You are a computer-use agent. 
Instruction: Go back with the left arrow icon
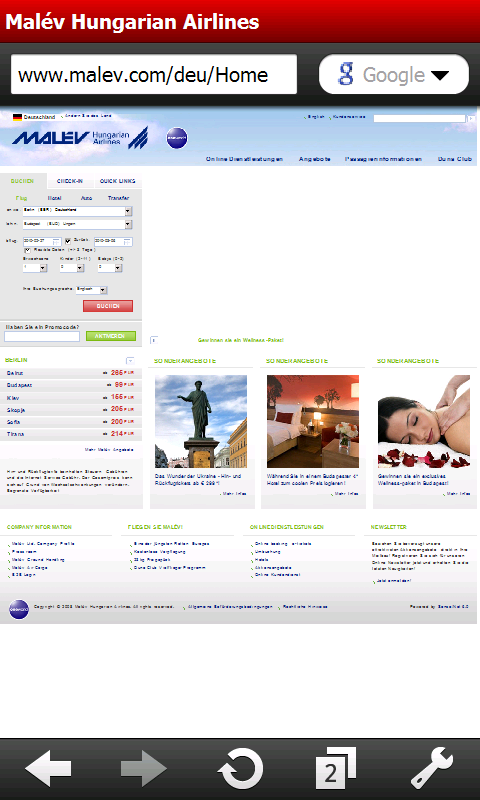(48, 767)
